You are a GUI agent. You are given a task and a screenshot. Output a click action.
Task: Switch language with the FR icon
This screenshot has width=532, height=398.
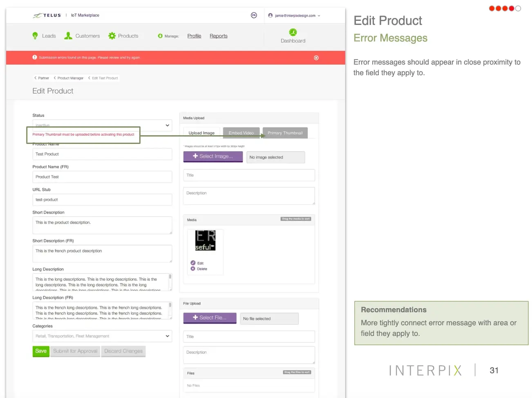(x=254, y=16)
